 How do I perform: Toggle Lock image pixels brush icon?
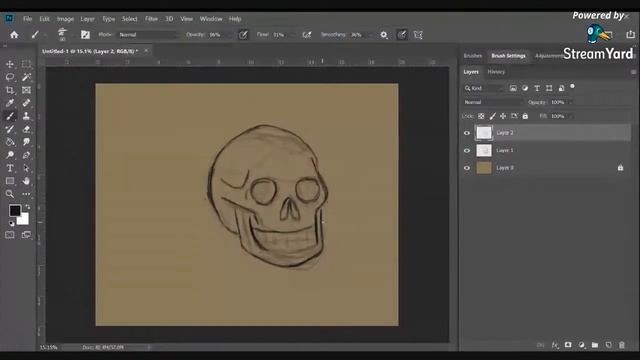(x=493, y=116)
